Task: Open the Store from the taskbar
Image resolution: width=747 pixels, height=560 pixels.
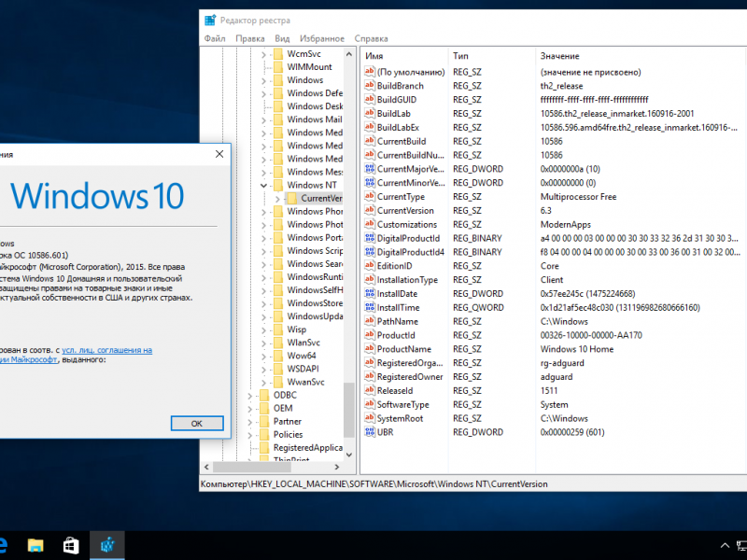Action: coord(71,545)
